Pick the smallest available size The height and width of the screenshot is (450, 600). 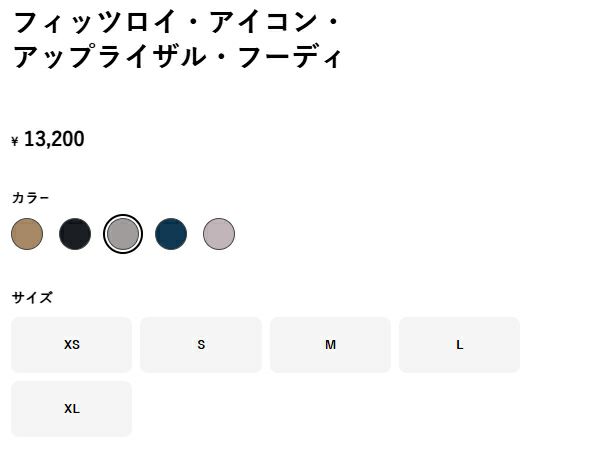pyautogui.click(x=72, y=345)
